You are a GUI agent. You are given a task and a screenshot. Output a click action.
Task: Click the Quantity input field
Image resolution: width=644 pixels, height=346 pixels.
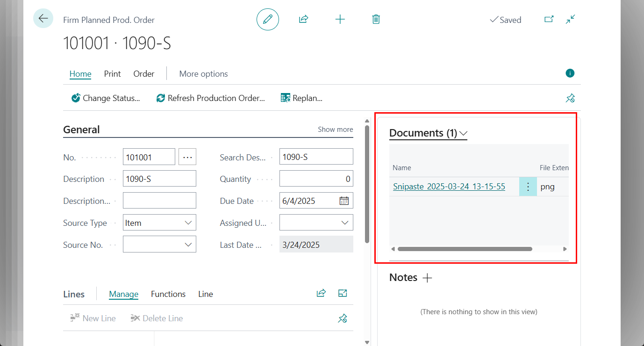coord(316,179)
